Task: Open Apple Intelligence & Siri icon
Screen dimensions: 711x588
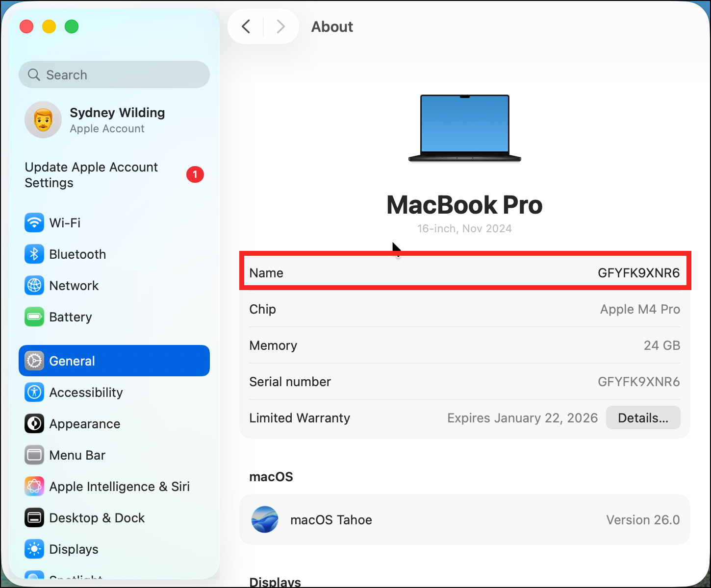Action: [34, 487]
